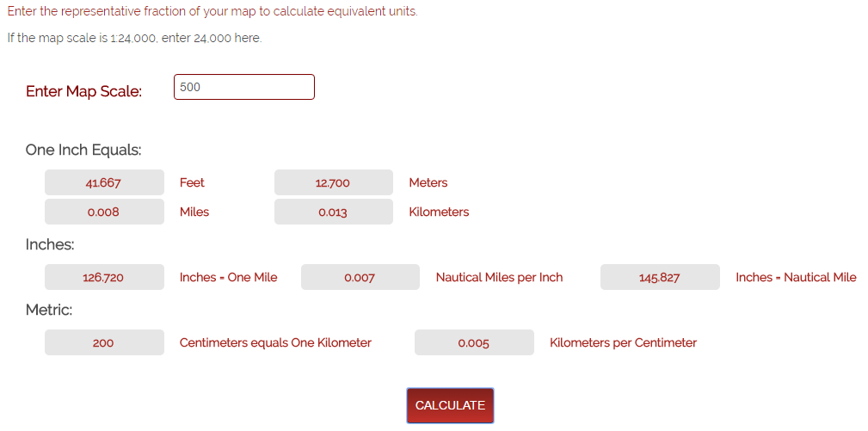Image resolution: width=868 pixels, height=431 pixels.
Task: Focus the Inches = Nautical Mile result box
Action: coord(659,277)
